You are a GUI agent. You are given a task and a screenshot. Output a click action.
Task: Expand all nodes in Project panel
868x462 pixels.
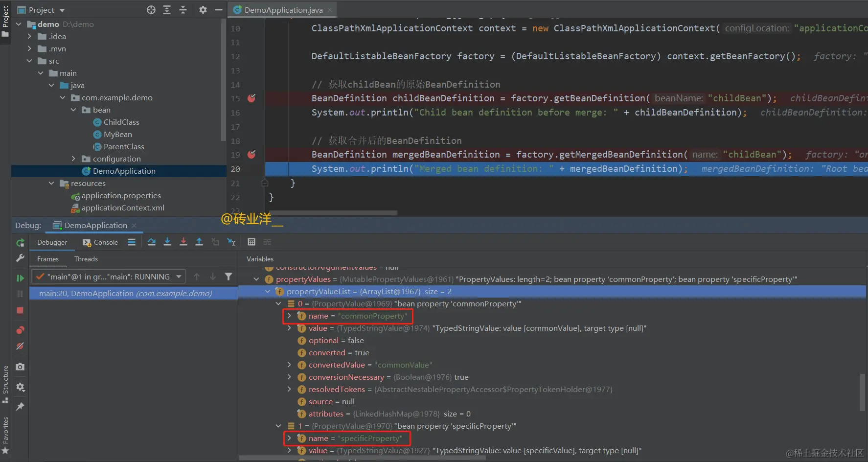pyautogui.click(x=167, y=10)
